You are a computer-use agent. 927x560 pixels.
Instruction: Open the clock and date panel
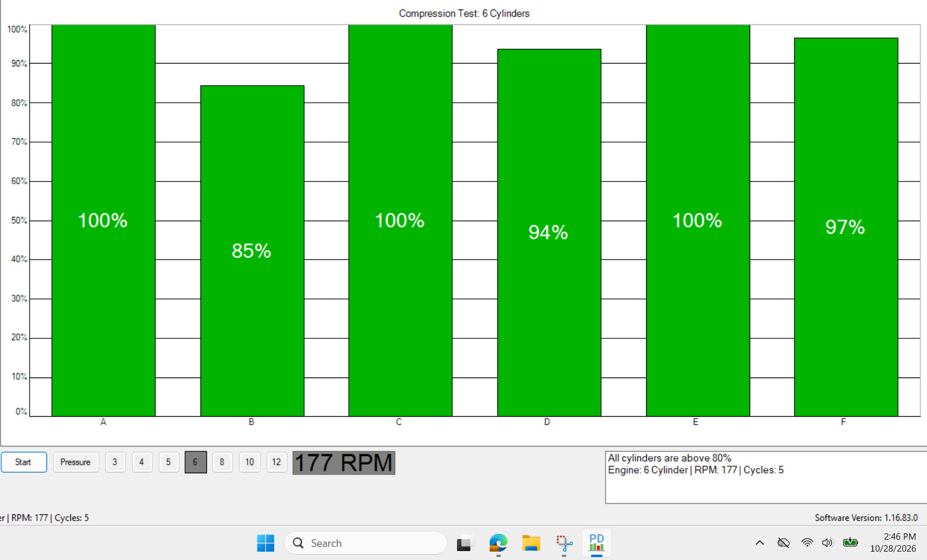pos(892,543)
